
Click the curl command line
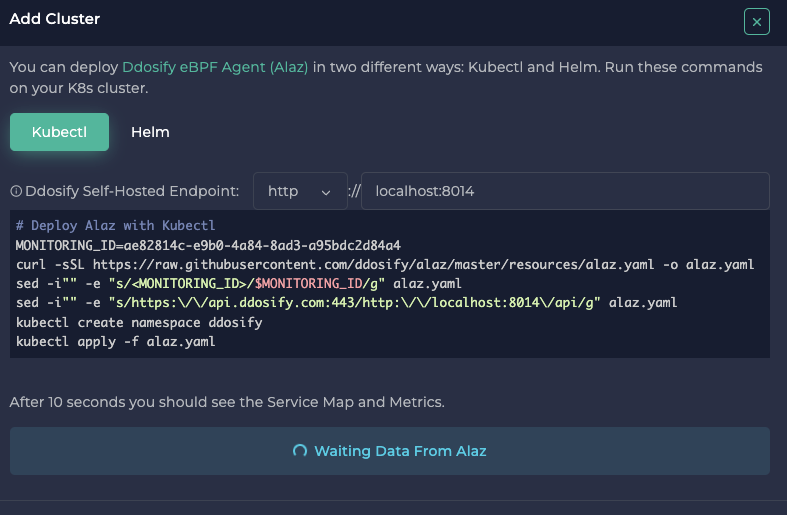[384, 264]
